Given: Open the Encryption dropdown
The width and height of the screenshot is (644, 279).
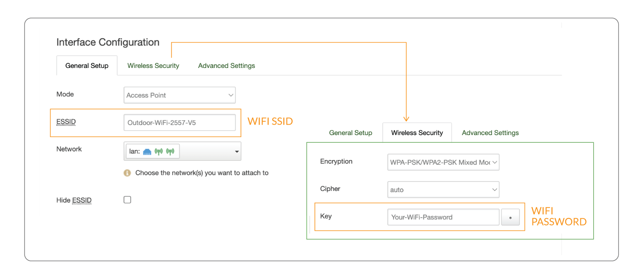Looking at the screenshot, I should pos(443,162).
